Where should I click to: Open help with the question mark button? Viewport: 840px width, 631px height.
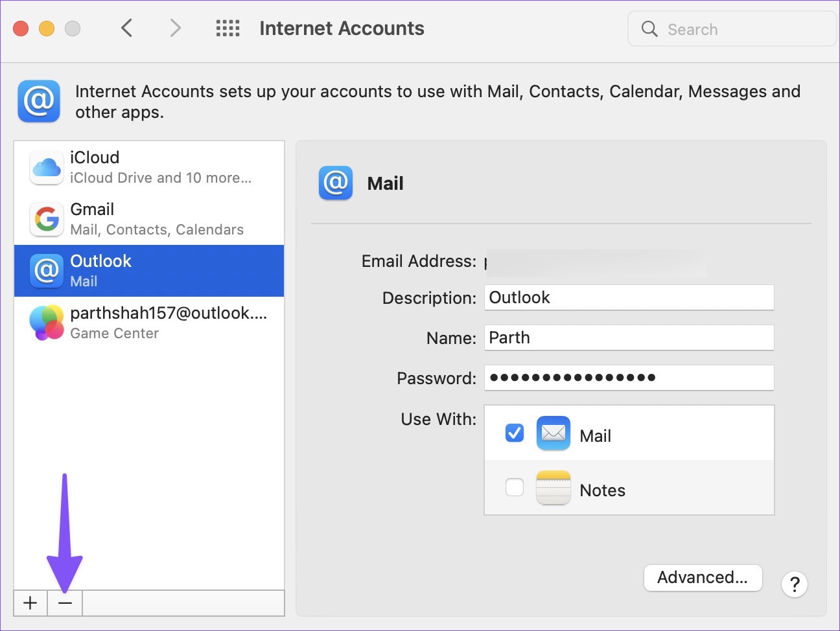[795, 584]
